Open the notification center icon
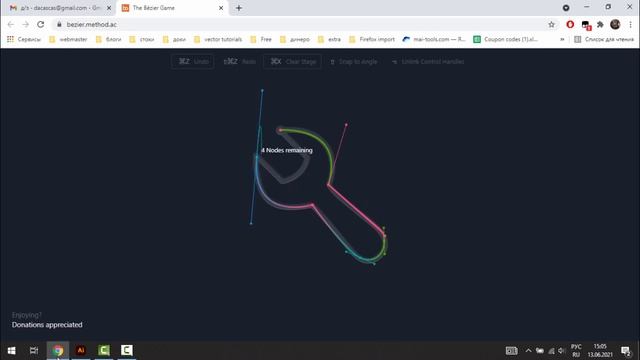Screen dimensions: 640x360 coord(625,350)
